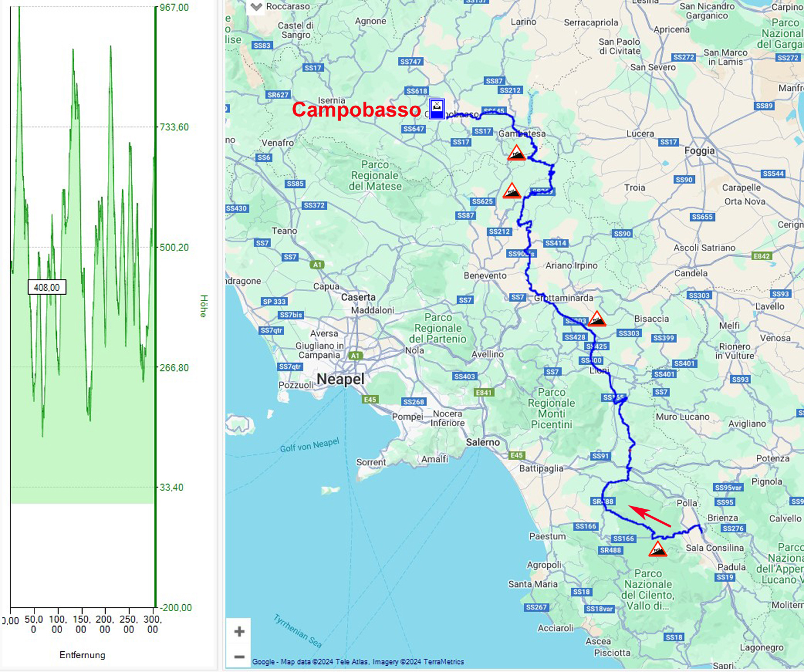Click the SS95var road shield
804x672 pixels.
(729, 487)
